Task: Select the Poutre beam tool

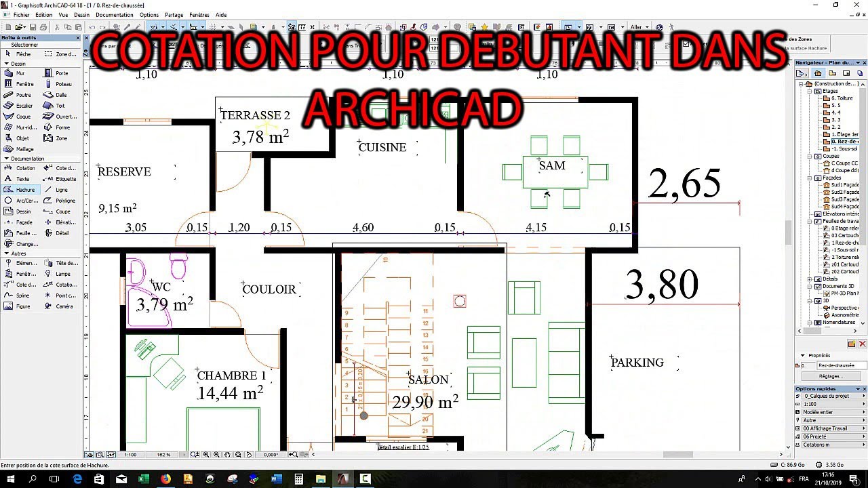Action: pos(22,95)
